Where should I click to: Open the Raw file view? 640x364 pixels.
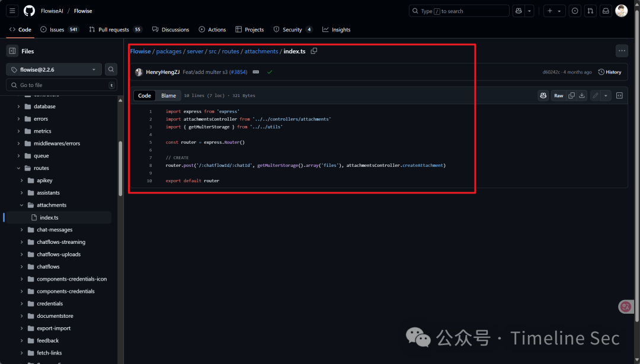pos(559,95)
